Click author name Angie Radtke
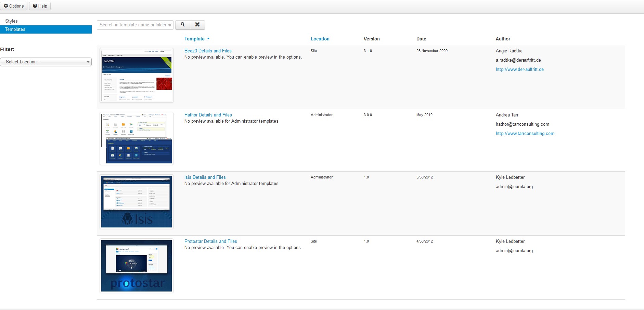Screen dimensions: 644x310 [509, 51]
